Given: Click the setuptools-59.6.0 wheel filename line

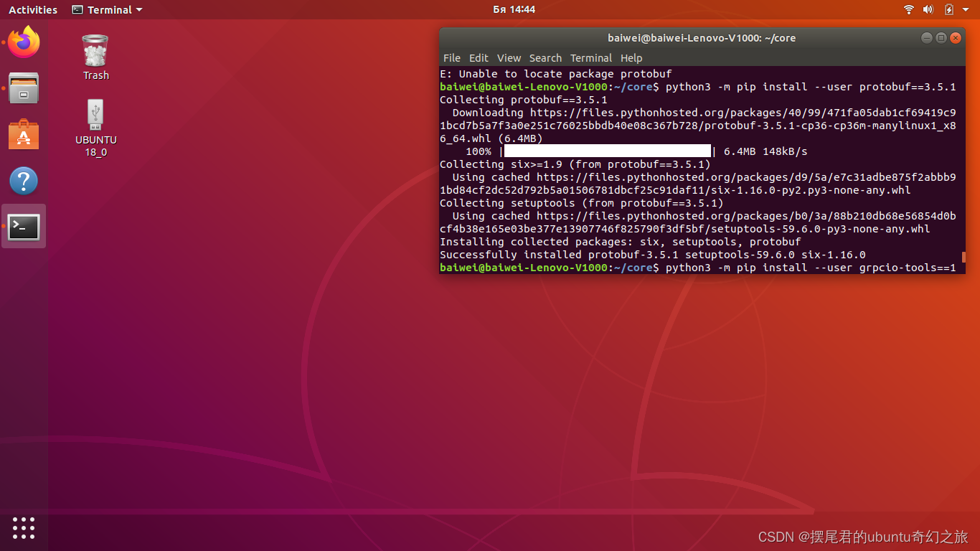Looking at the screenshot, I should [x=685, y=229].
